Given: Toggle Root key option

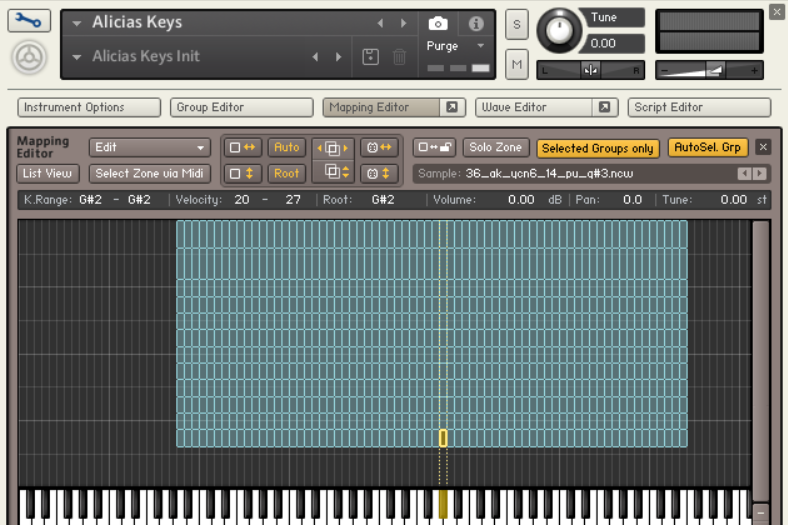Looking at the screenshot, I should click(286, 174).
